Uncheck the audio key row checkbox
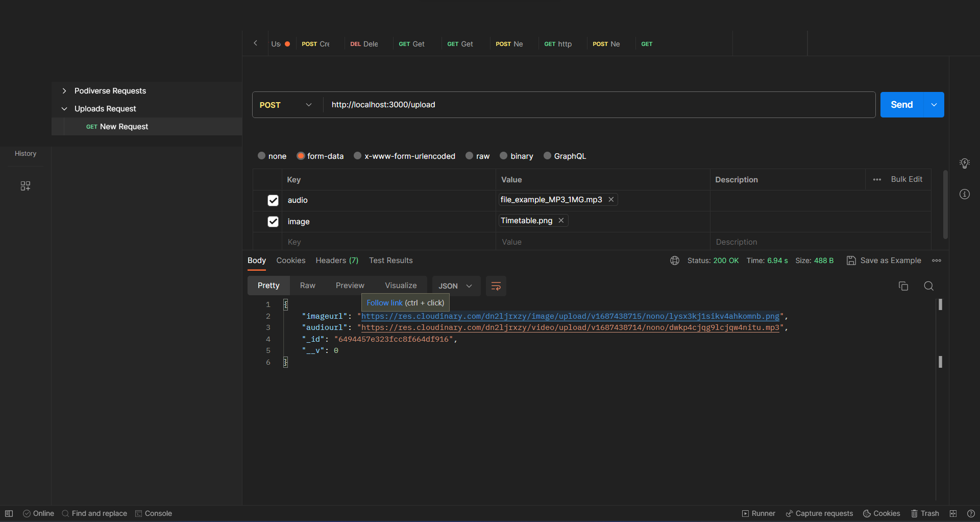Image resolution: width=980 pixels, height=522 pixels. tap(273, 200)
